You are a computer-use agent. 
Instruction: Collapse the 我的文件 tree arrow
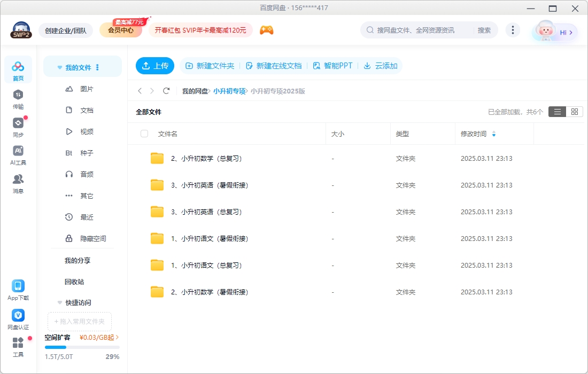pos(60,67)
